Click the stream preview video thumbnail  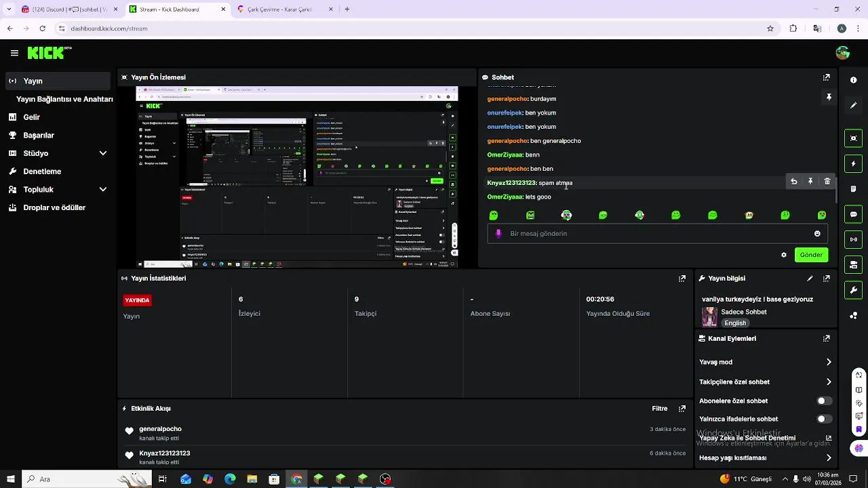click(297, 176)
